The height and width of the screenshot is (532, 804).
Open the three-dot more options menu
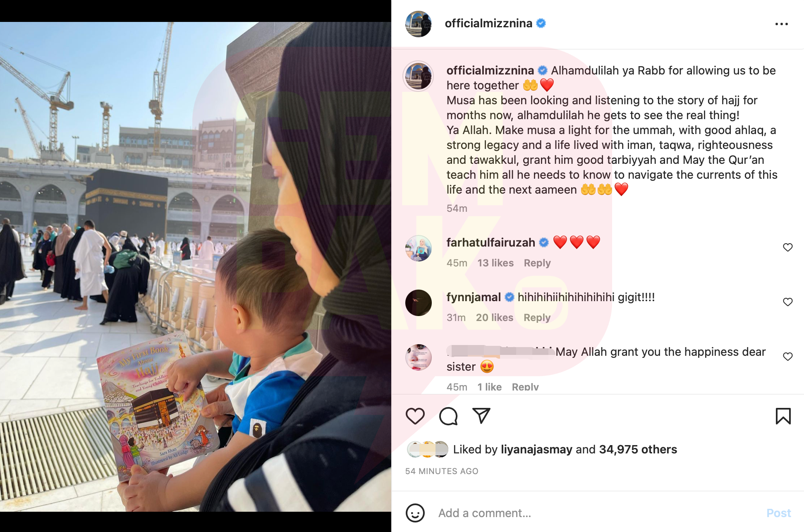[x=782, y=24]
